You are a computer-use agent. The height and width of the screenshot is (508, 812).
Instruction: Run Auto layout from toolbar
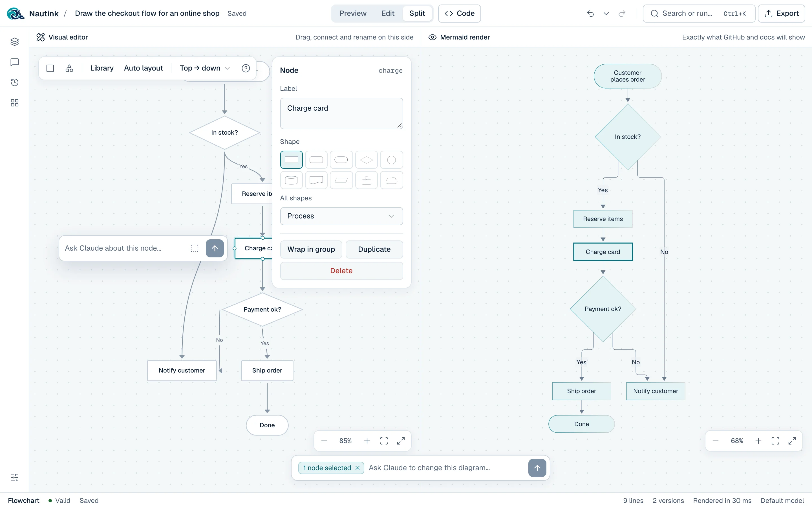(x=143, y=68)
